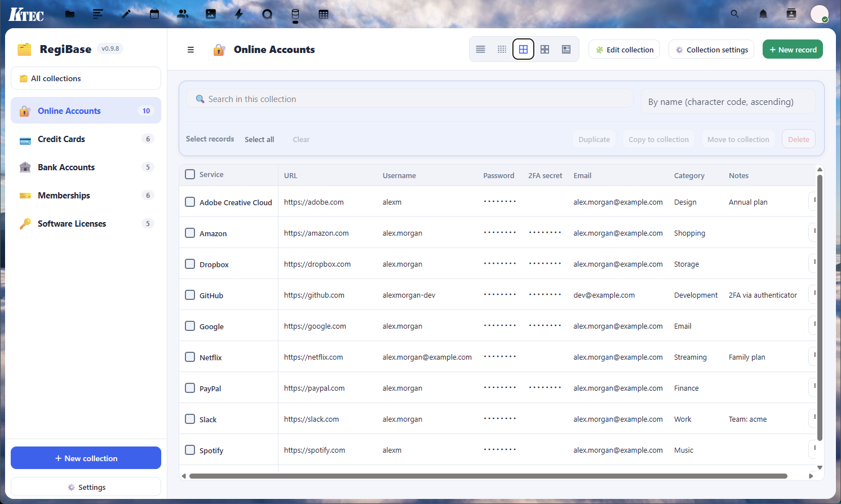Click the https://github.com URL cell
The height and width of the screenshot is (504, 841).
314,295
